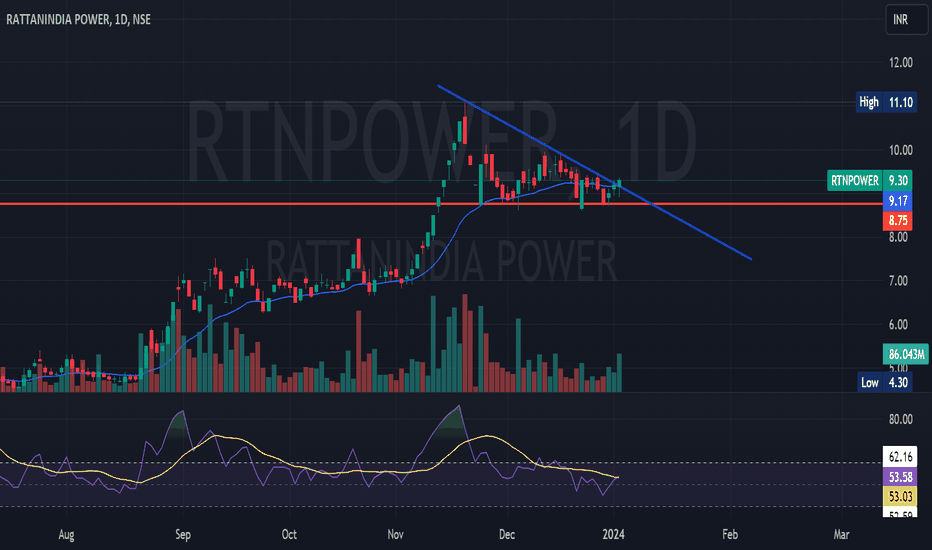Click the Nov label on time axis
This screenshot has width=932, height=550.
[x=395, y=535]
